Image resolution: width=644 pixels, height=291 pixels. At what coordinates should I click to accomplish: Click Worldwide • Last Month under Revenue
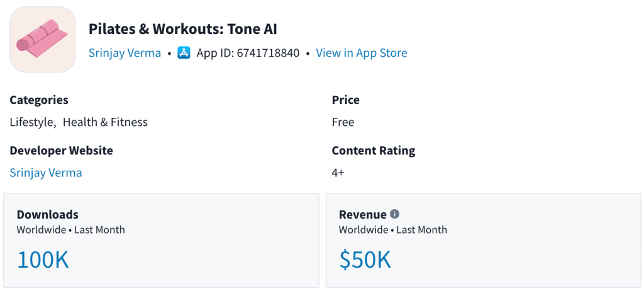(x=392, y=230)
